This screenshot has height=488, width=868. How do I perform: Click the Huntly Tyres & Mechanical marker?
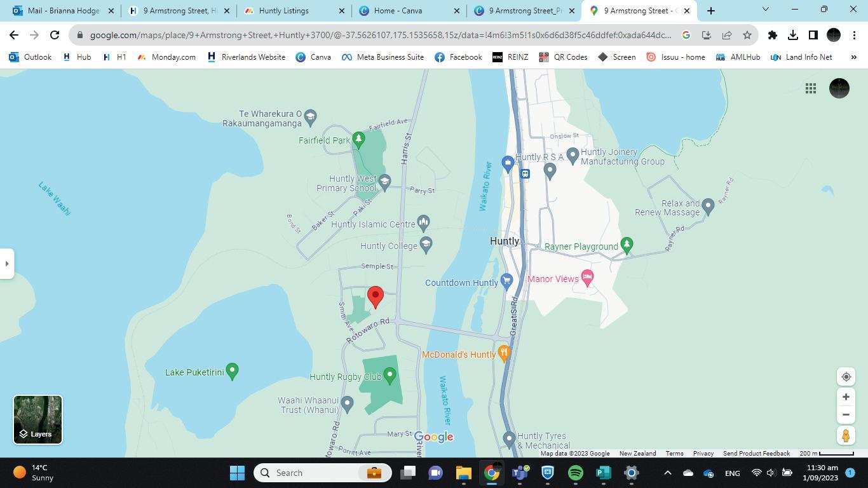pos(508,438)
